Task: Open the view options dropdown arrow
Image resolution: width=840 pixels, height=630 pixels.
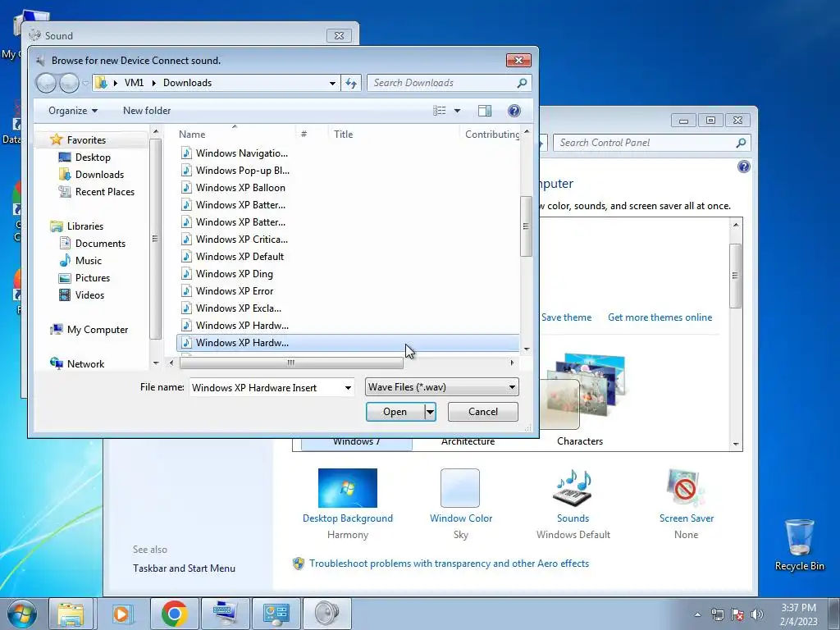Action: [457, 111]
